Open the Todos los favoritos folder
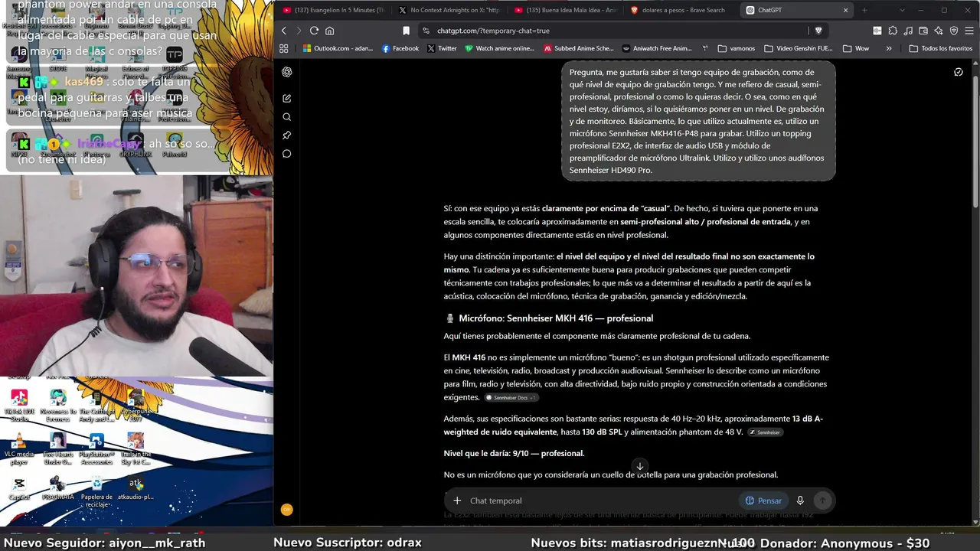 (941, 48)
